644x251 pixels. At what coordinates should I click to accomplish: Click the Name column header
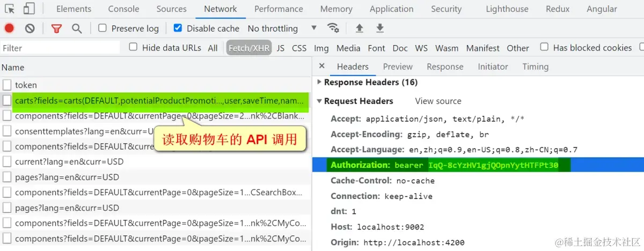156,68
